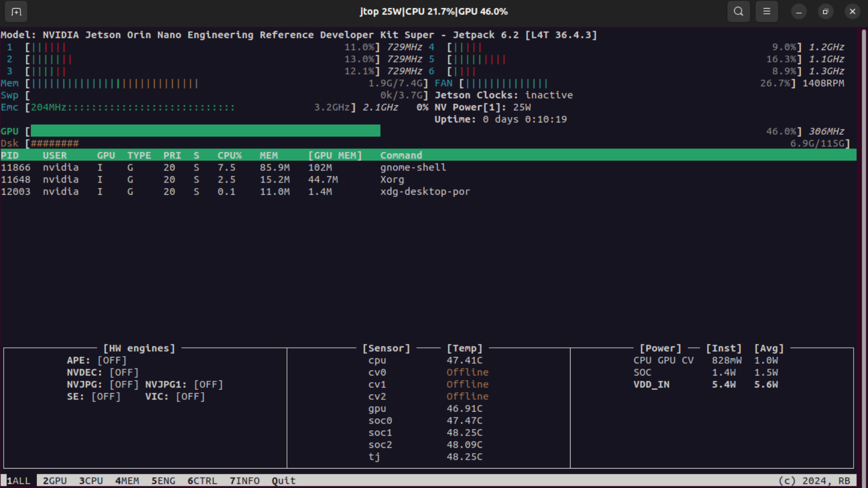Image resolution: width=868 pixels, height=488 pixels.
Task: Restore the terminal window size
Action: click(826, 12)
